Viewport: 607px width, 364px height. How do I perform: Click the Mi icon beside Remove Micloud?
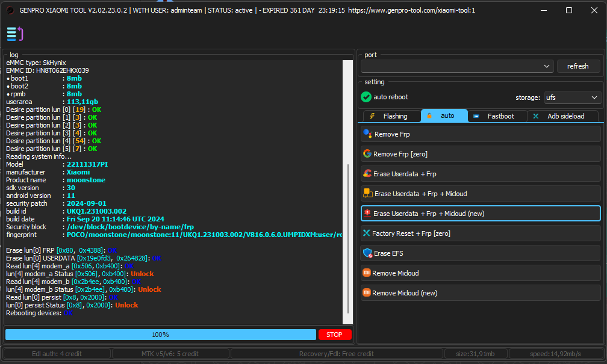(x=366, y=273)
